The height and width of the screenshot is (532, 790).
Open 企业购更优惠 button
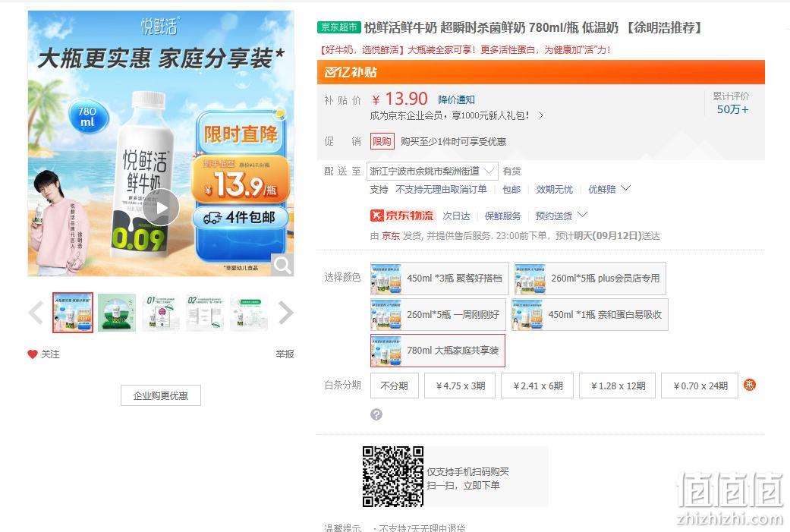[161, 395]
